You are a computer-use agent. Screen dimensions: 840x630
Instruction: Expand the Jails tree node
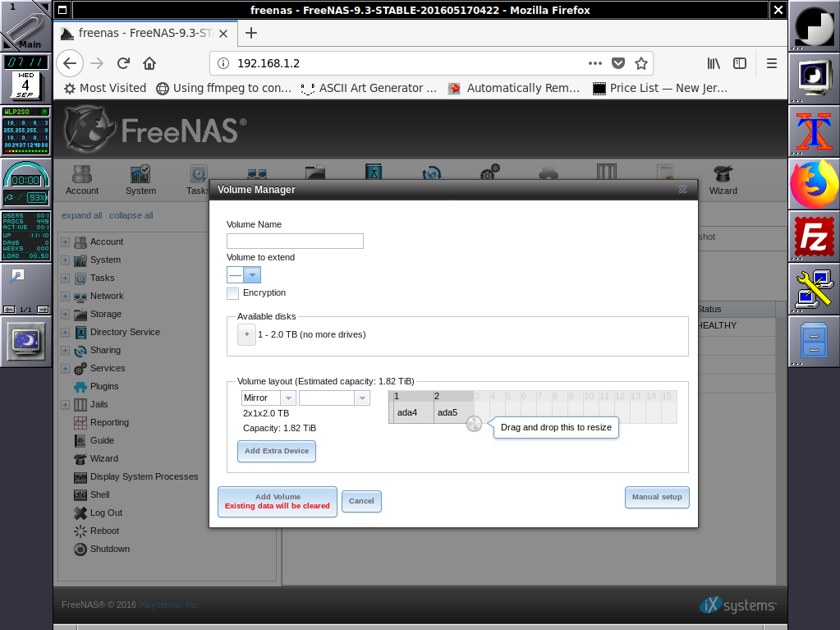66,404
